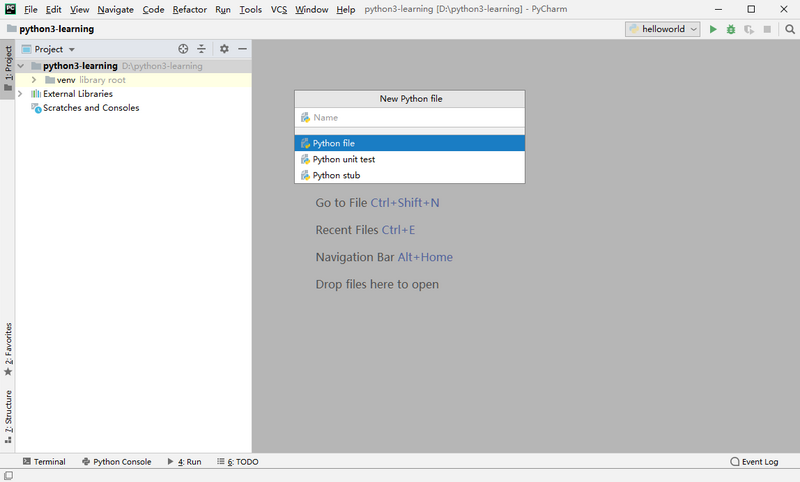Open the helloworld run configuration dropdown
This screenshot has height=482, width=800.
662,29
